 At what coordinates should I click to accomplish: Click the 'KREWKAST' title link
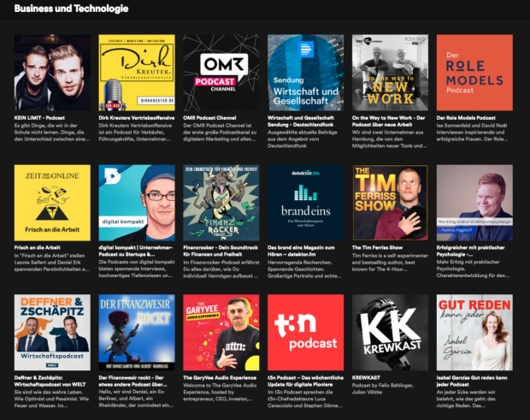(x=366, y=378)
